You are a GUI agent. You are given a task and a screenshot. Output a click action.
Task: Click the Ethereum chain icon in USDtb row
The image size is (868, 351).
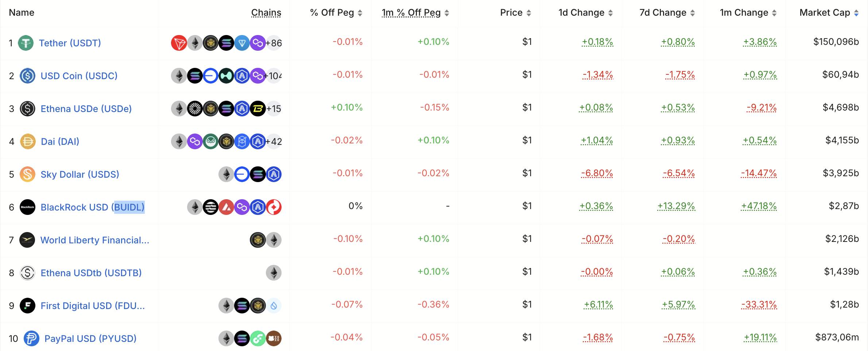pyautogui.click(x=274, y=273)
